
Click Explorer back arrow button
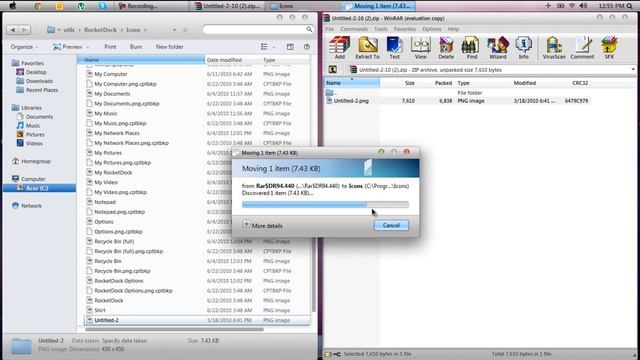(13, 30)
